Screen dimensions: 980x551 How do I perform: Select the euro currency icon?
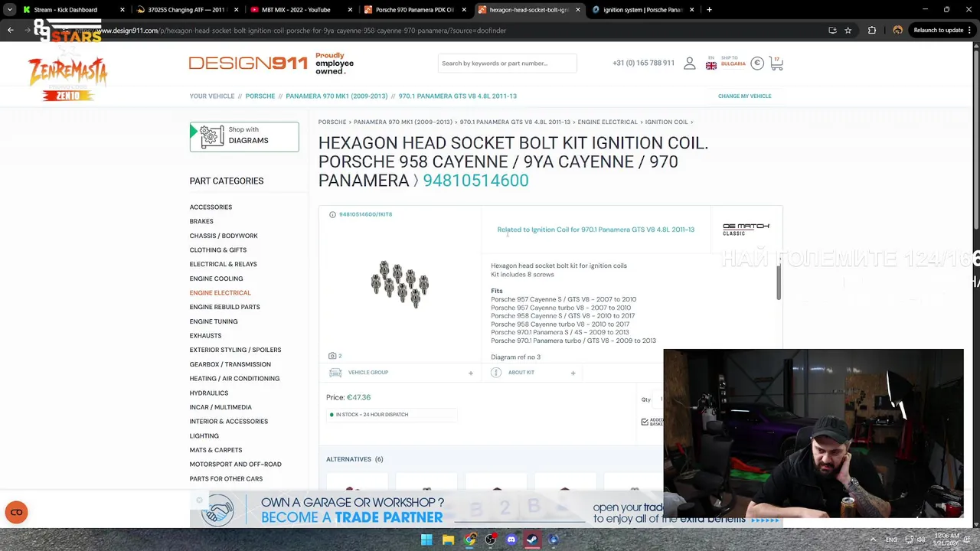(x=757, y=64)
